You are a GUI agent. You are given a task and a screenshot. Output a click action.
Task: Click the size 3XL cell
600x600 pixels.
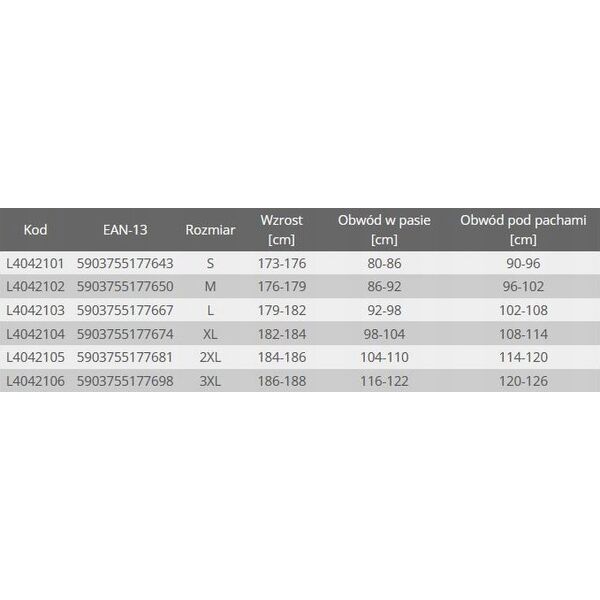(210, 381)
